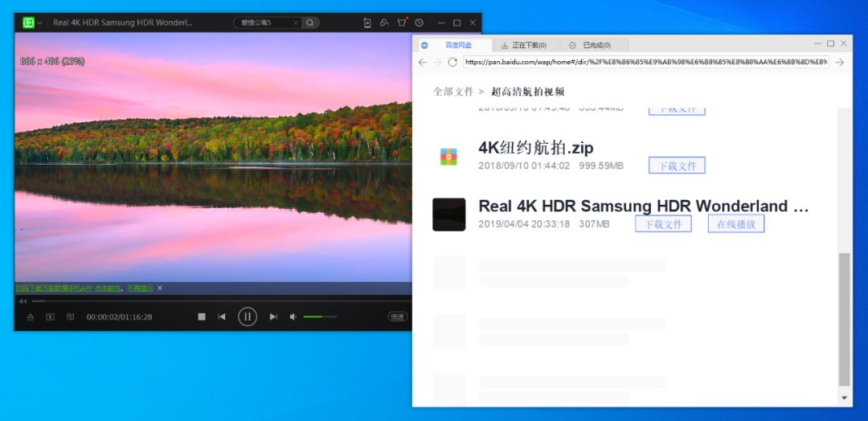
Task: Open the mobile phone icon in player title bar
Action: (x=367, y=22)
